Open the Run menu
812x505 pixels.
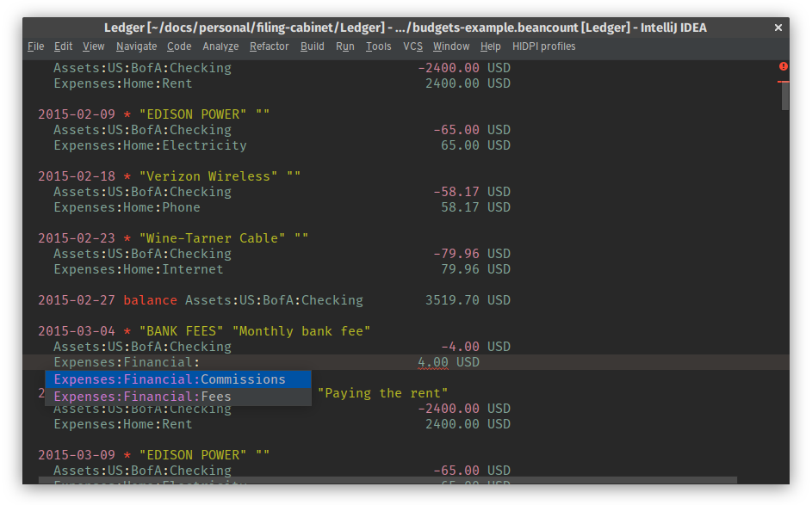coord(345,46)
